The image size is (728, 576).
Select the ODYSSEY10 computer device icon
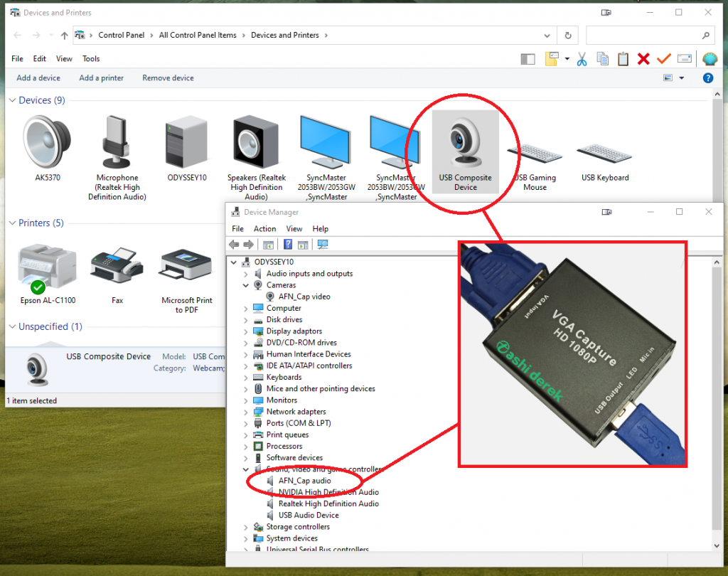point(186,142)
